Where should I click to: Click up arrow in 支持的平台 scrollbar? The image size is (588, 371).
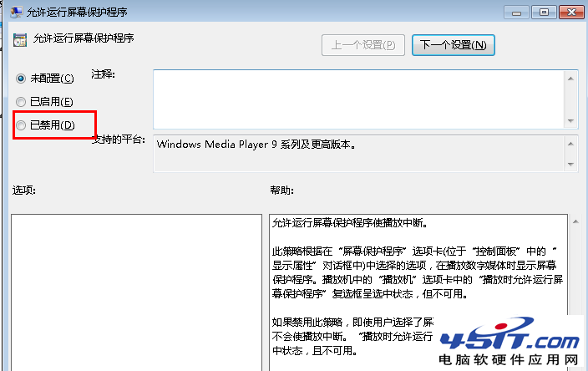pyautogui.click(x=571, y=143)
